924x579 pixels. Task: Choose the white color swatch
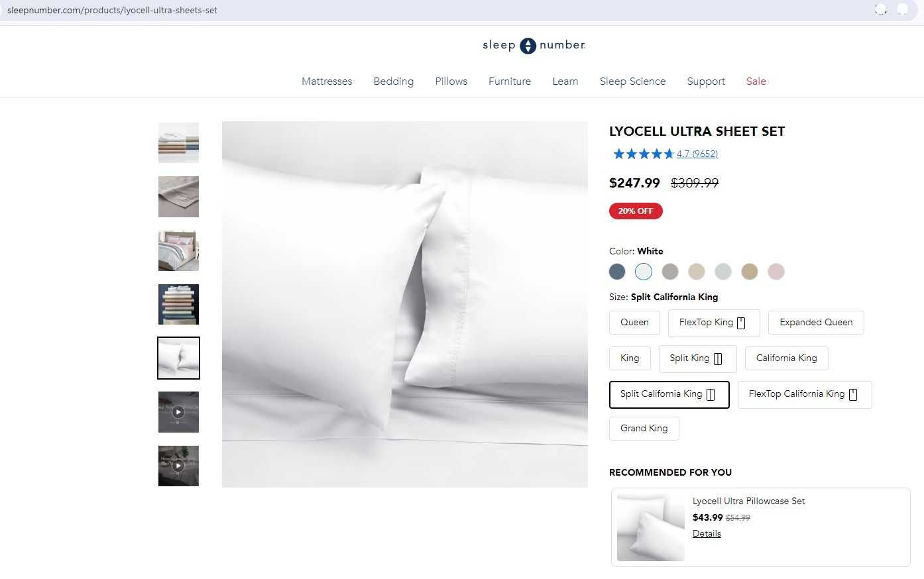pyautogui.click(x=644, y=272)
